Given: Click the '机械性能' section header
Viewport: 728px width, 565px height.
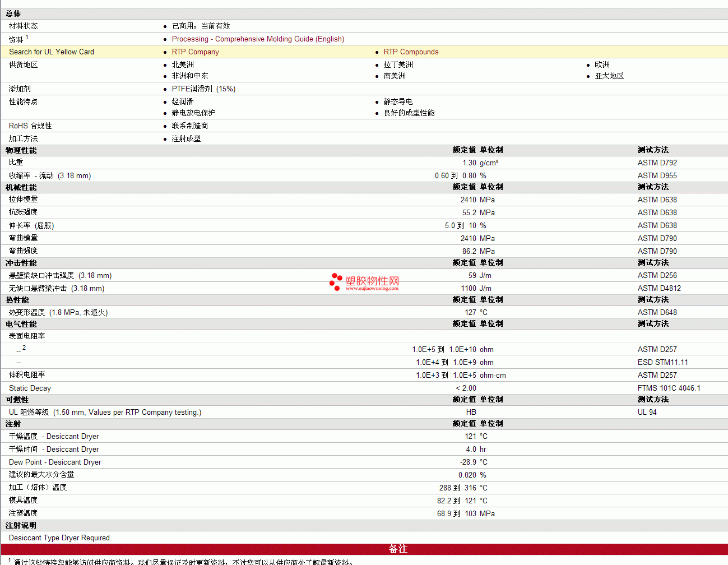Looking at the screenshot, I should 21,187.
